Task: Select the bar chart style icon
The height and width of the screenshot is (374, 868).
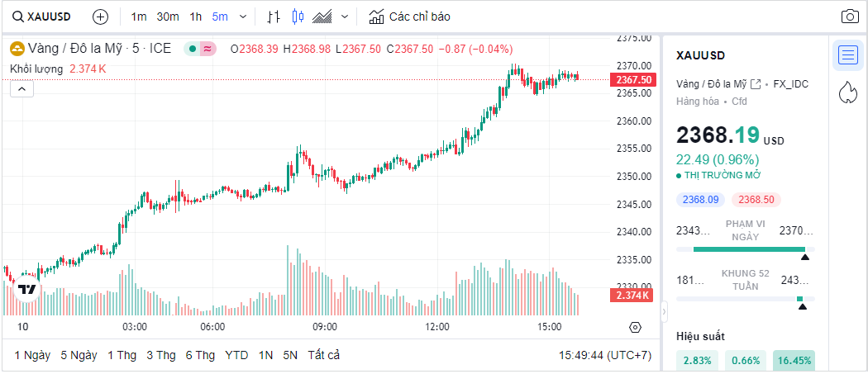Action: 274,17
